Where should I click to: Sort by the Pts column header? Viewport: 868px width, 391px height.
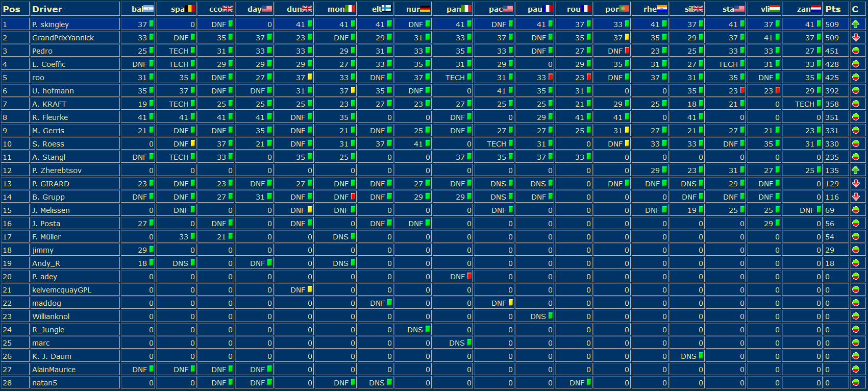click(x=833, y=9)
